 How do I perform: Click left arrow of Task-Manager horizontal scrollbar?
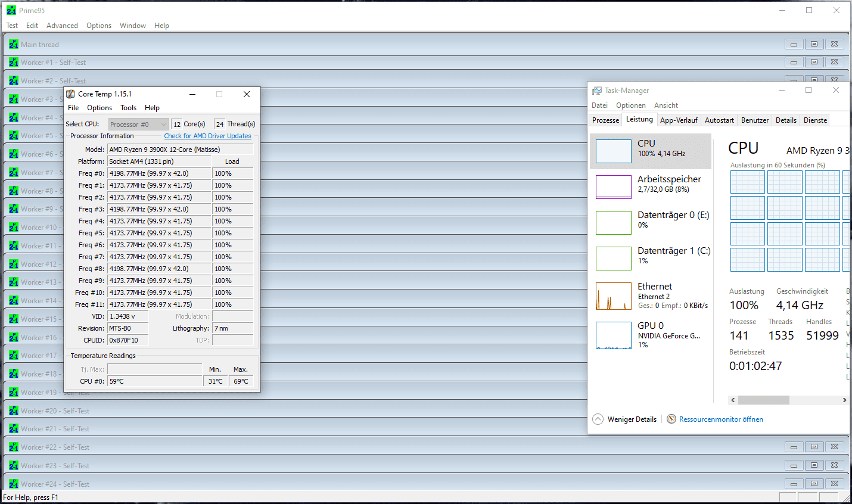733,400
